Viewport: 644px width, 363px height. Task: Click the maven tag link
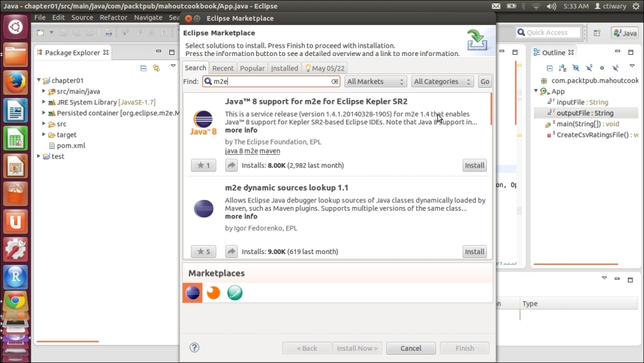coord(270,151)
